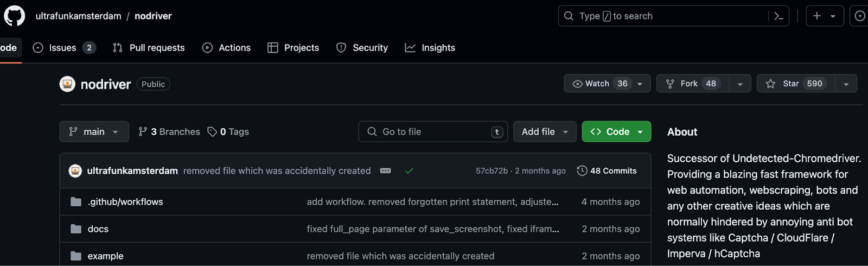The image size is (868, 266).
Task: Expand the Add file dropdown
Action: click(x=545, y=132)
